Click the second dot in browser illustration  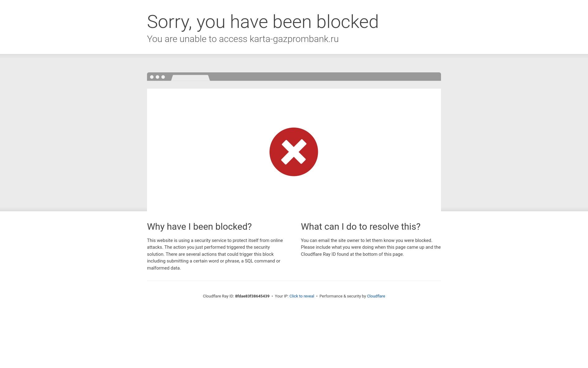tap(157, 77)
